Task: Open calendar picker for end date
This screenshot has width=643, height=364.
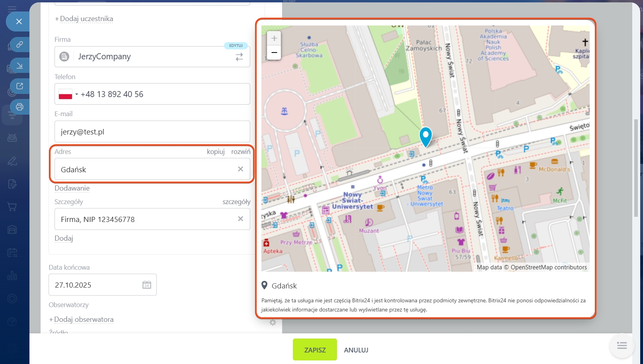Action: [x=146, y=285]
